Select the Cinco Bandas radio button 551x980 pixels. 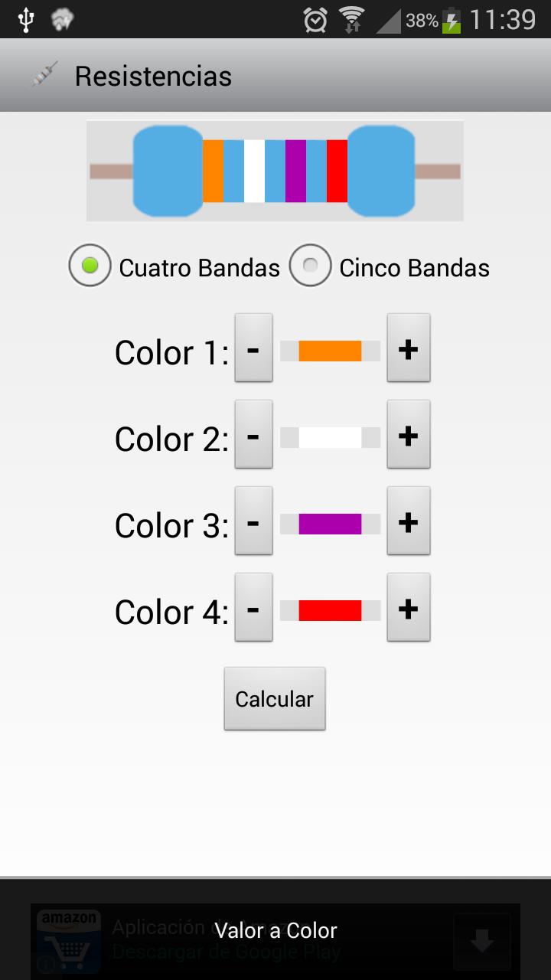310,266
